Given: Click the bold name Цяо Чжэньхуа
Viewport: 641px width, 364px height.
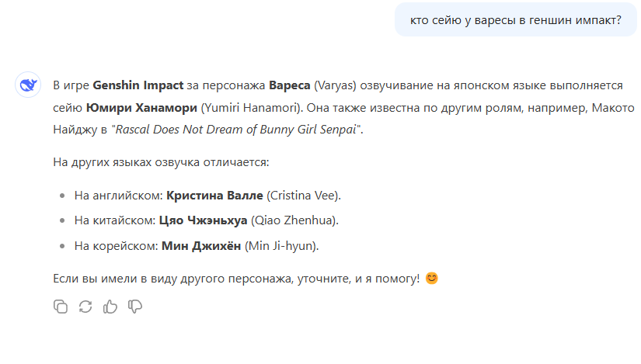Looking at the screenshot, I should pos(203,220).
